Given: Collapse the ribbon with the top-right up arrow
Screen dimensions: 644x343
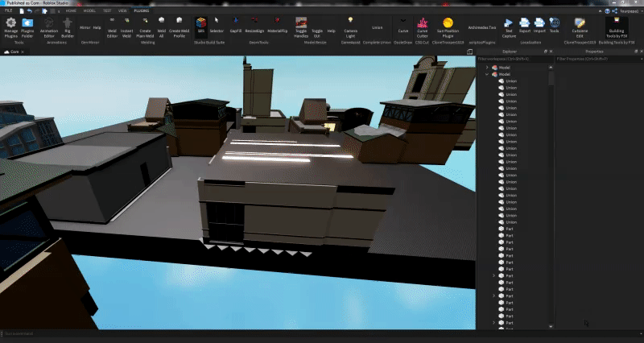Looking at the screenshot, I should 600,11.
